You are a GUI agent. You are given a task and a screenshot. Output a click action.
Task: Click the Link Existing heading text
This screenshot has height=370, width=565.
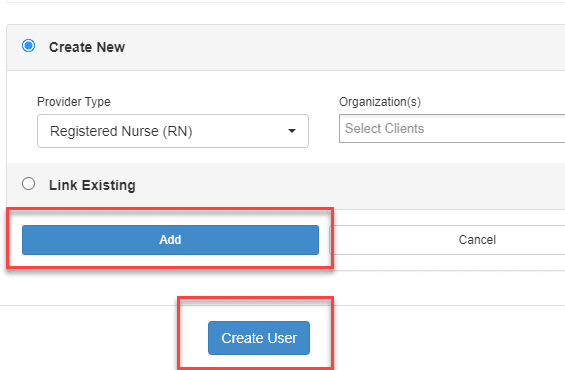[92, 185]
